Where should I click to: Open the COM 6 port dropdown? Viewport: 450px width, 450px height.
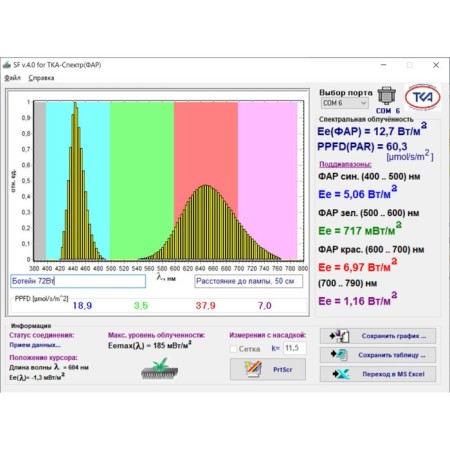[344, 103]
